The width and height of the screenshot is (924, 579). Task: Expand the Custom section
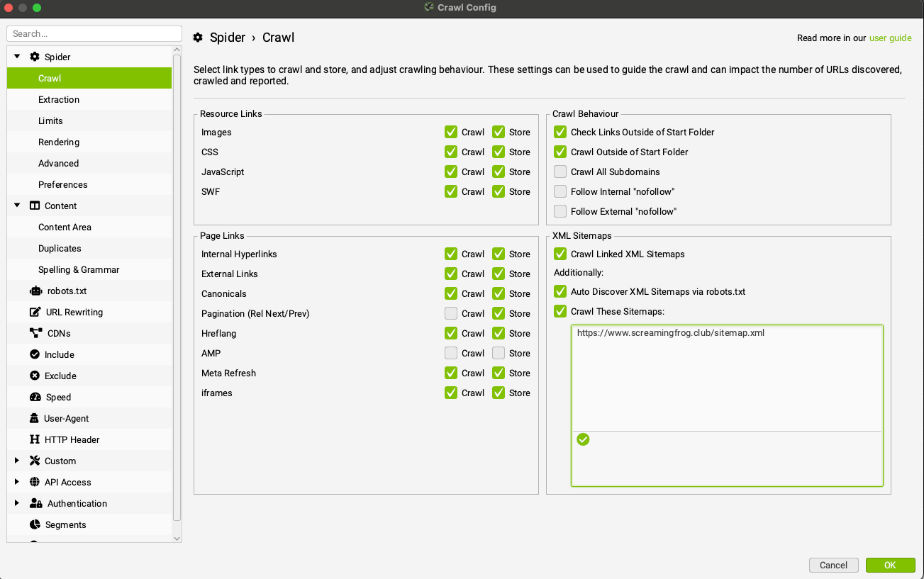click(x=16, y=461)
